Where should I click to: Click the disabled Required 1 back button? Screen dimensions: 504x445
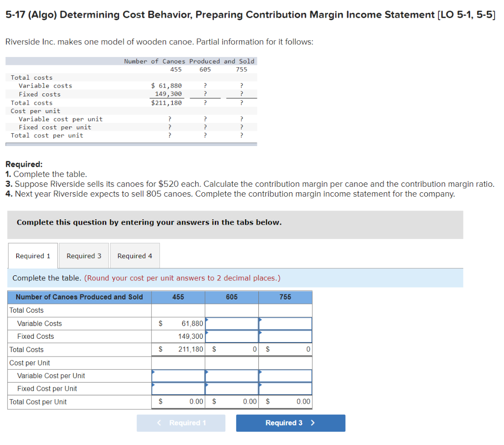pos(181,423)
